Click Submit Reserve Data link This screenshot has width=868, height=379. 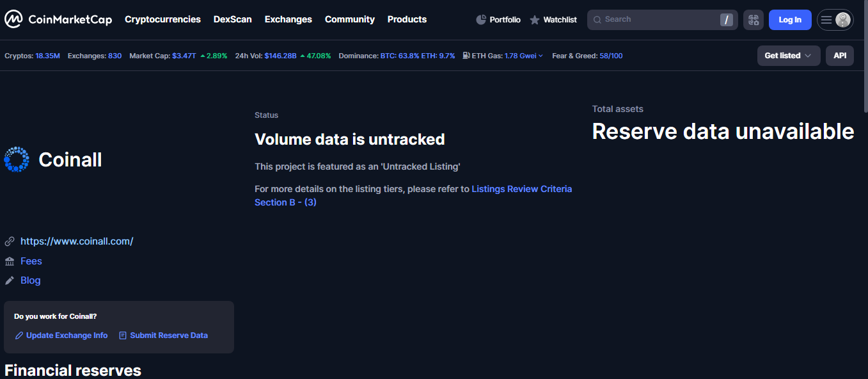(163, 335)
